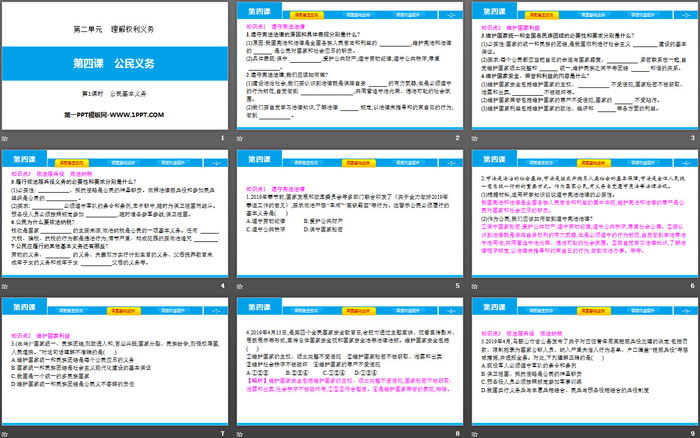The image size is (700, 438).
Task: Click the animation star icon under slide 3
Action: [x=475, y=138]
